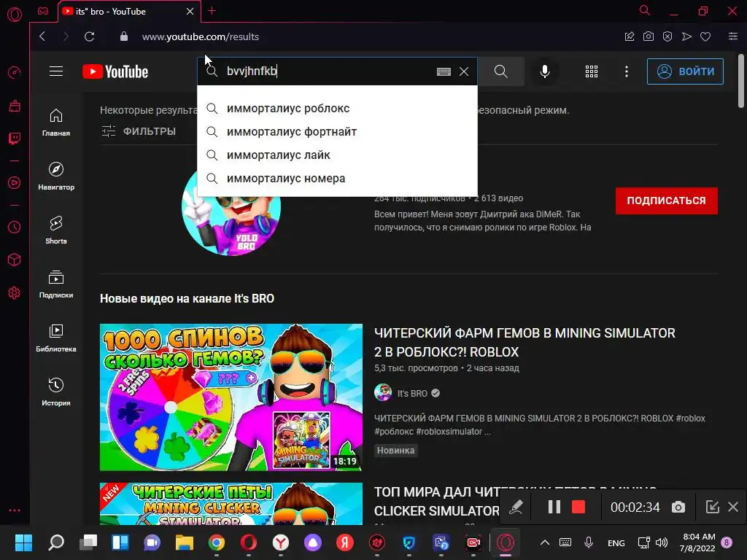This screenshot has height=560, width=747.
Task: Open Opera Easy Setup menu
Action: pyautogui.click(x=733, y=36)
